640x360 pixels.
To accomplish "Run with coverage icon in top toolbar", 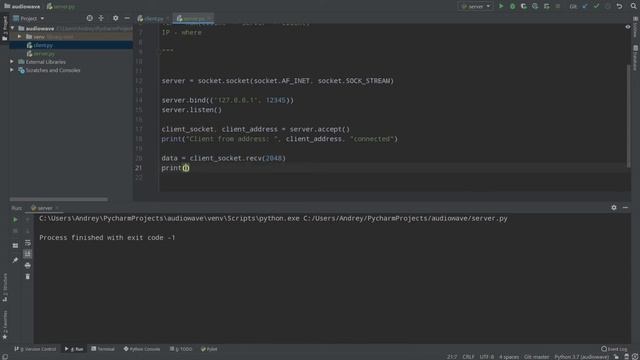I will tap(524, 6).
